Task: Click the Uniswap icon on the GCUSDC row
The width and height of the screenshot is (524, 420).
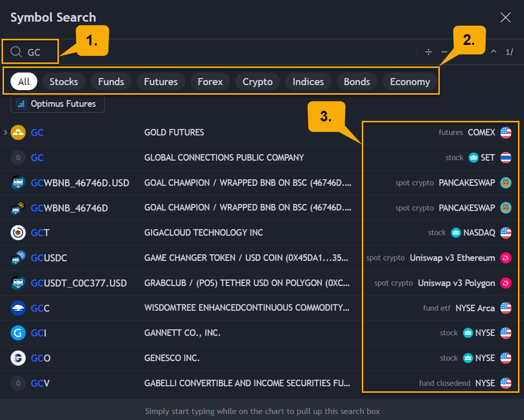Action: click(505, 258)
